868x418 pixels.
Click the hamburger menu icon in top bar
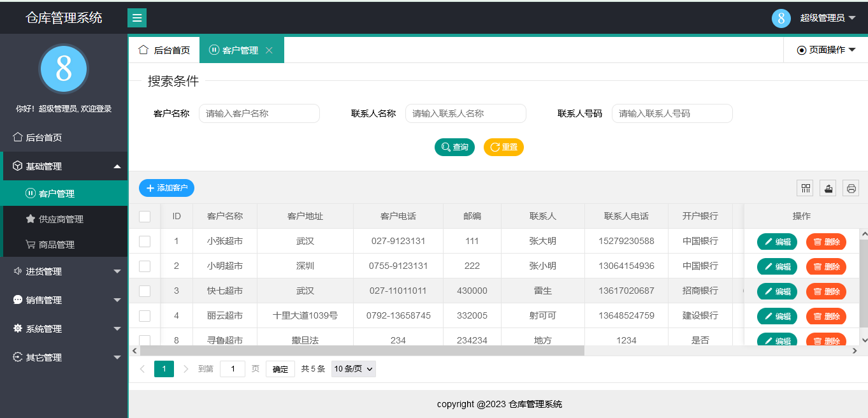pyautogui.click(x=136, y=17)
